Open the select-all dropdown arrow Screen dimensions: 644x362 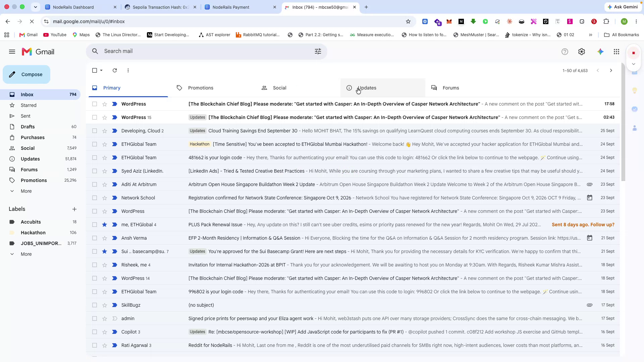click(101, 70)
